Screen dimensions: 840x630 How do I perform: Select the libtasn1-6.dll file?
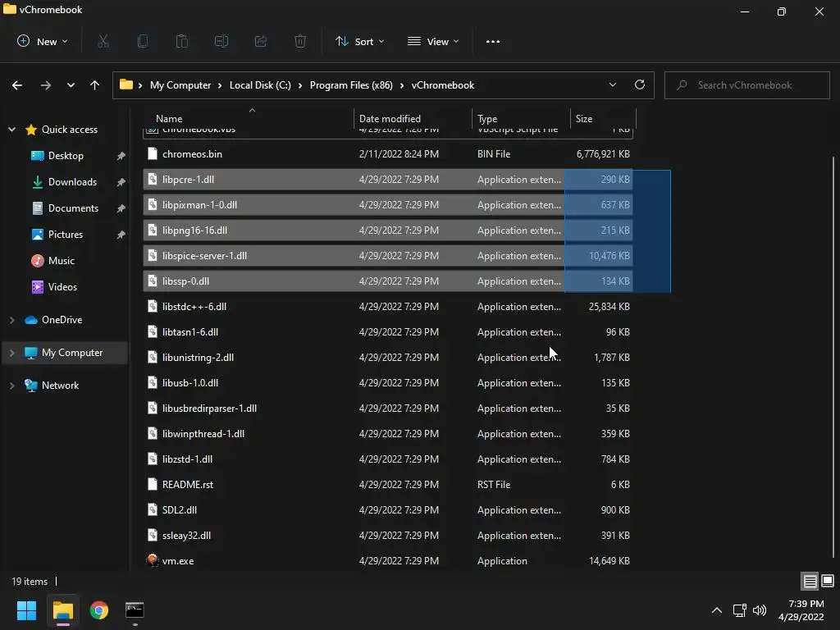[388, 332]
